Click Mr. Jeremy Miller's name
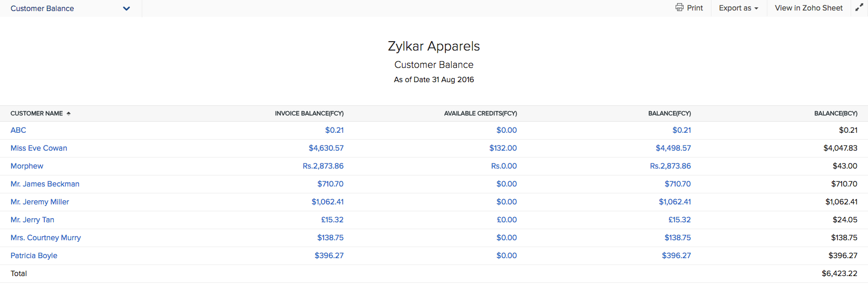Image resolution: width=868 pixels, height=294 pixels. pyautogui.click(x=40, y=202)
